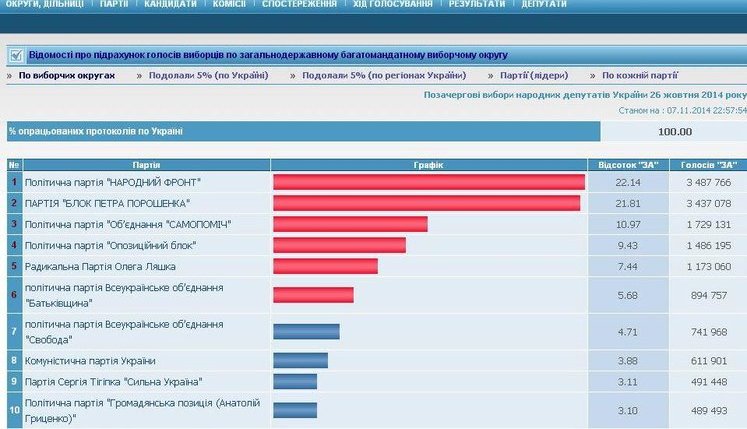This screenshot has height=429, width=747.
Task: Click Радикальна Партія Олега Ляшка
Action: [x=100, y=266]
